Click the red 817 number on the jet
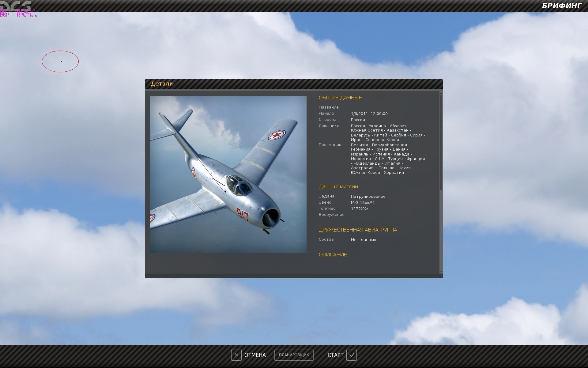This screenshot has width=588, height=368. pos(243,214)
